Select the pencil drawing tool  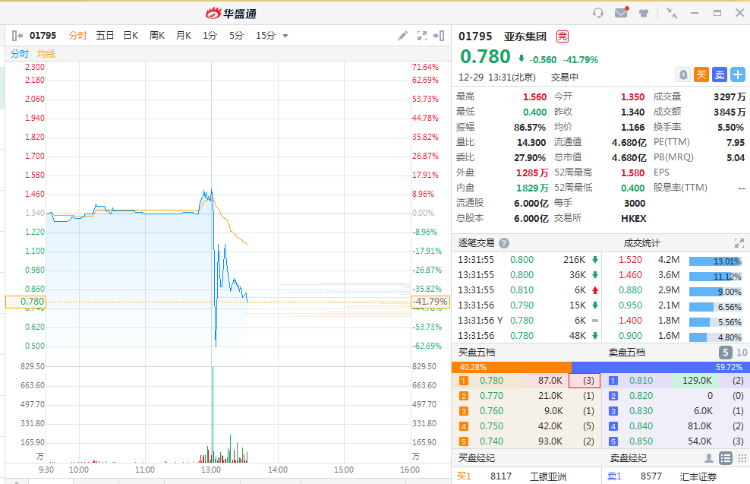(403, 35)
